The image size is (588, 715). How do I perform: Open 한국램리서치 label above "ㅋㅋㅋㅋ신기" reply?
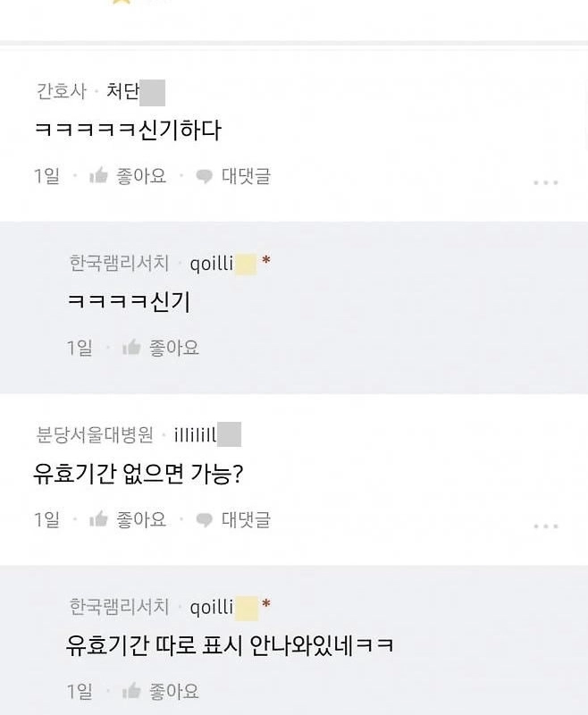tap(119, 263)
